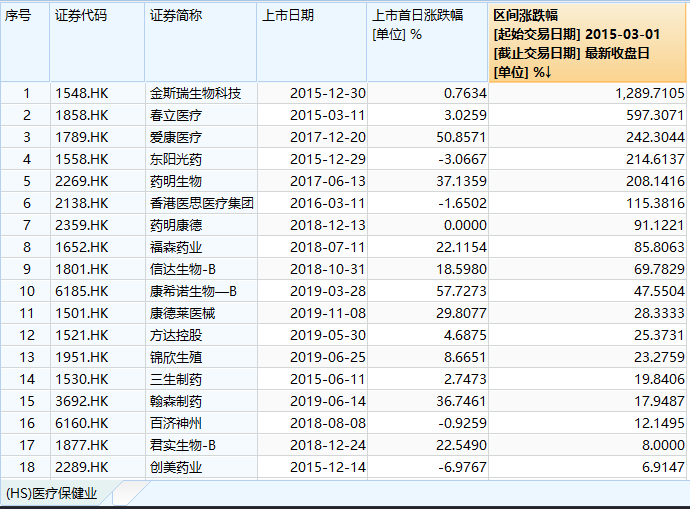Click the 上市首日涨跌幅 column header
The image size is (690, 509).
427,43
